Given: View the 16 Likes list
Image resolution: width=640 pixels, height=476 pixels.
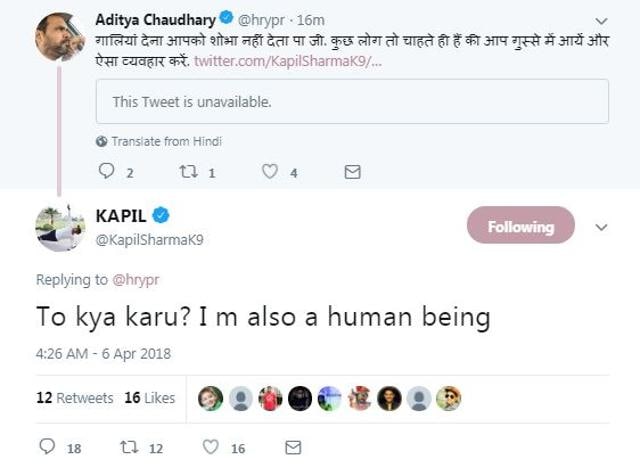Looking at the screenshot, I should tap(150, 398).
